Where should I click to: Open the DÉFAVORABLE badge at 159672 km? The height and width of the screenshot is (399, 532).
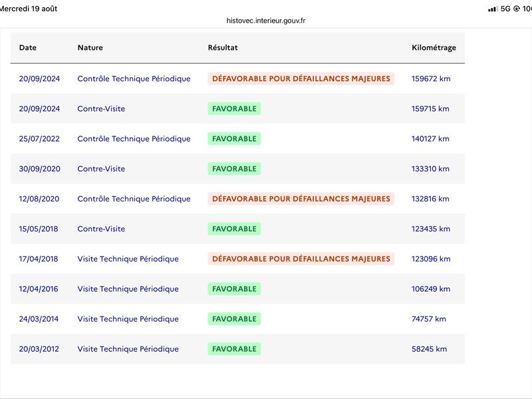pyautogui.click(x=301, y=78)
